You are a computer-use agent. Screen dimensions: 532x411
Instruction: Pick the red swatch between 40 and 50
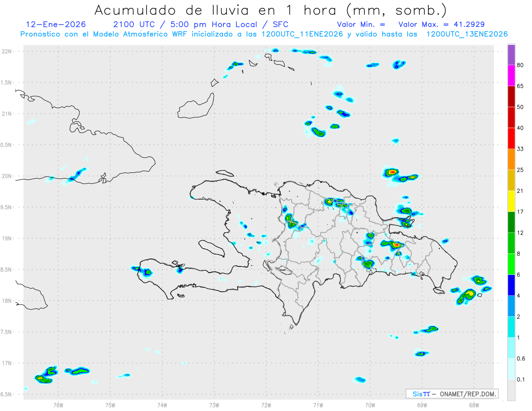coord(511,117)
